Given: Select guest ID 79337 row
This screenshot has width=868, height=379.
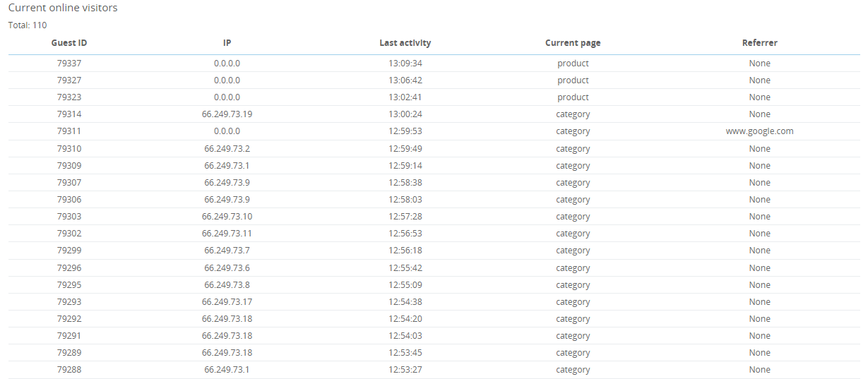Looking at the screenshot, I should pos(69,64).
